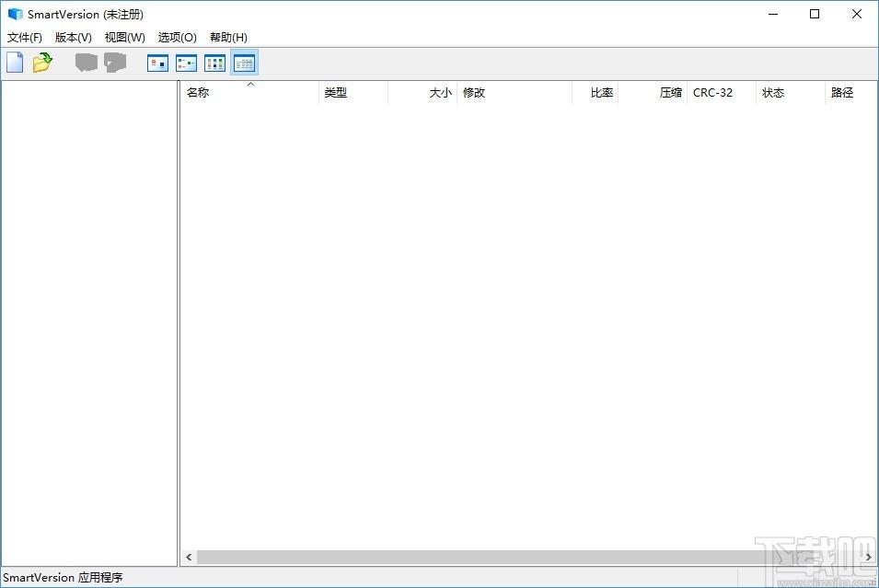Sort by the 路径 column header
This screenshot has height=588, width=879.
click(x=851, y=93)
